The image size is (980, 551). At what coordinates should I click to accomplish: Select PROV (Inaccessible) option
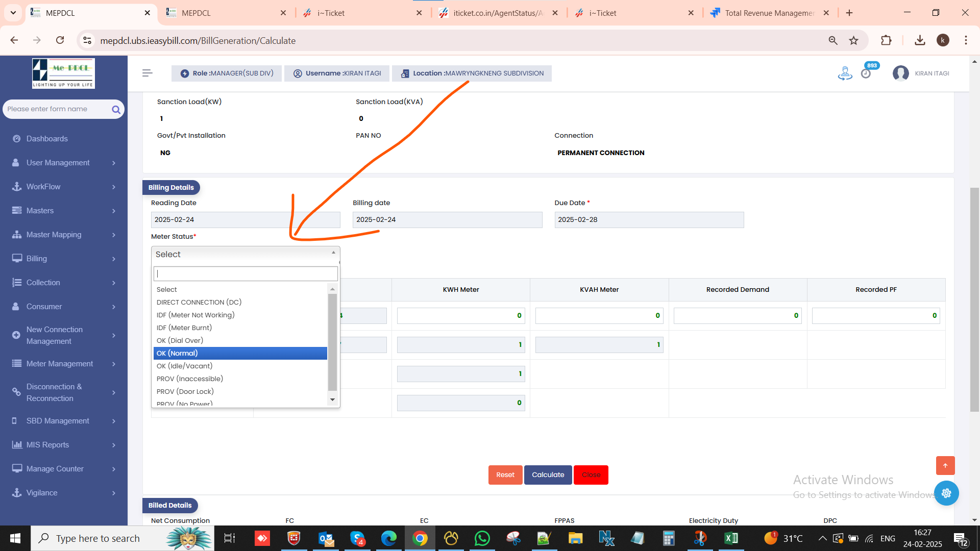tap(240, 379)
